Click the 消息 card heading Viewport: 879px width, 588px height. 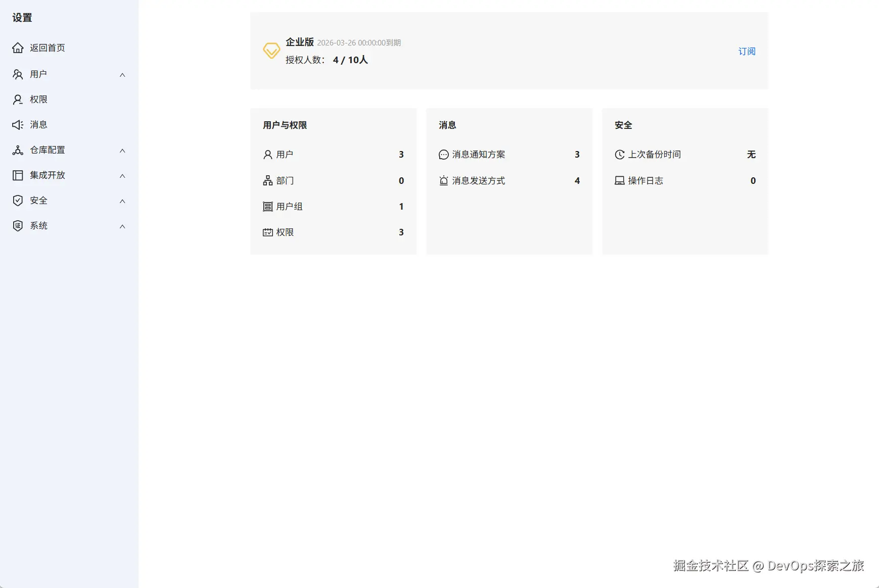point(447,125)
